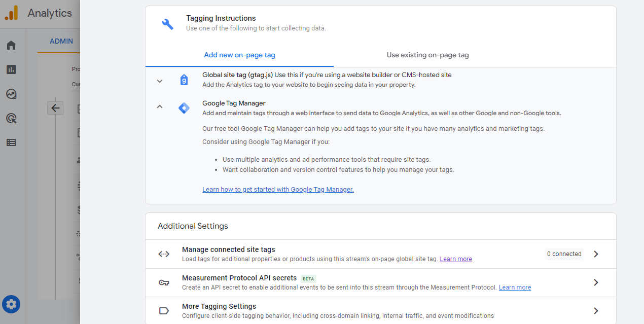Open the Home icon in the sidebar
Screen dimensions: 644x324
[11, 45]
